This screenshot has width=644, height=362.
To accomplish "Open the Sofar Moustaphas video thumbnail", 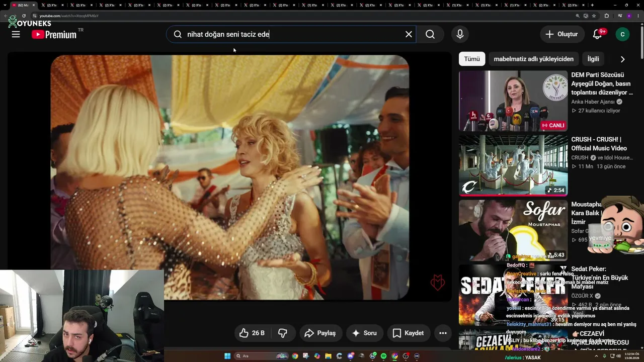I will 513,230.
